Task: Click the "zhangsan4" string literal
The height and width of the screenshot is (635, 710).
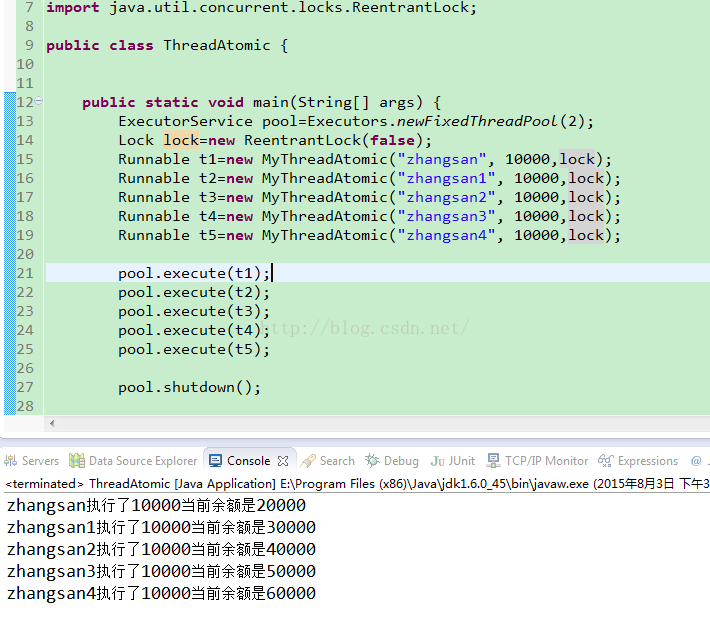Action: pyautogui.click(x=446, y=235)
